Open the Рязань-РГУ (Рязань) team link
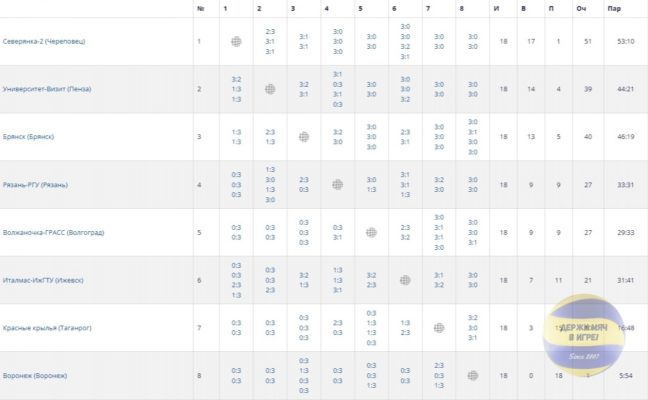 pos(35,185)
